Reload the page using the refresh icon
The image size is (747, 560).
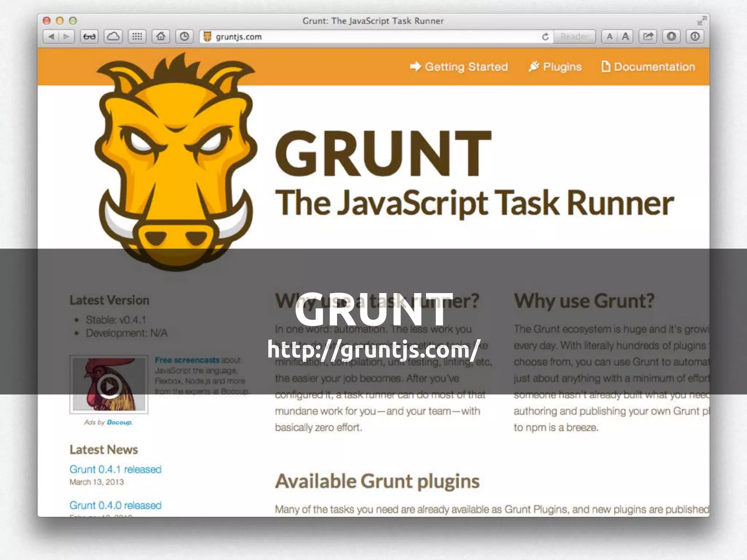(545, 37)
